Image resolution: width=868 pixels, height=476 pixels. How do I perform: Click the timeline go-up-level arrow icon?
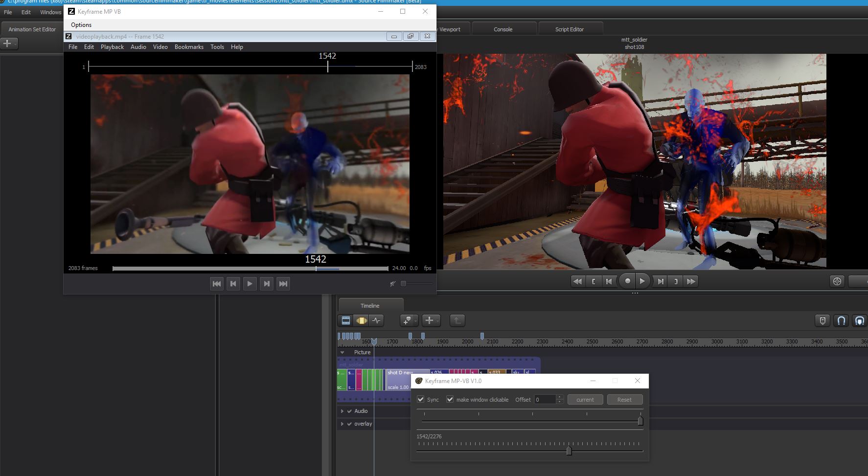click(457, 320)
